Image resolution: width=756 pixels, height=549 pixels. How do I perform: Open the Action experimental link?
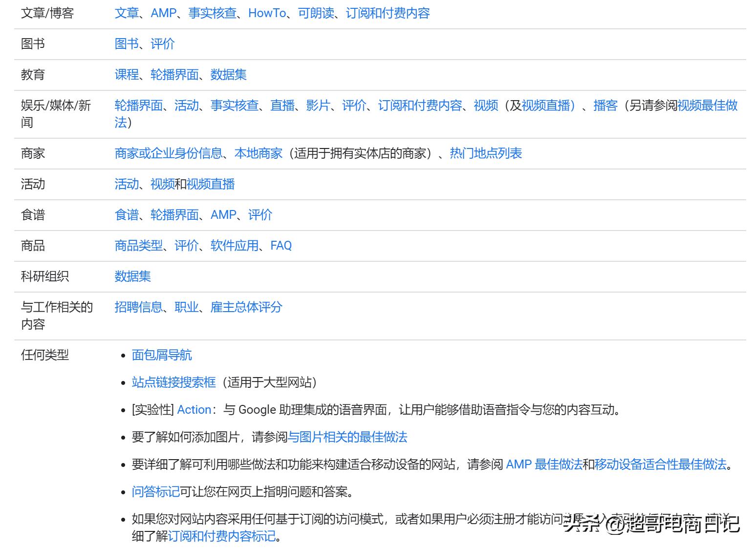(x=194, y=409)
